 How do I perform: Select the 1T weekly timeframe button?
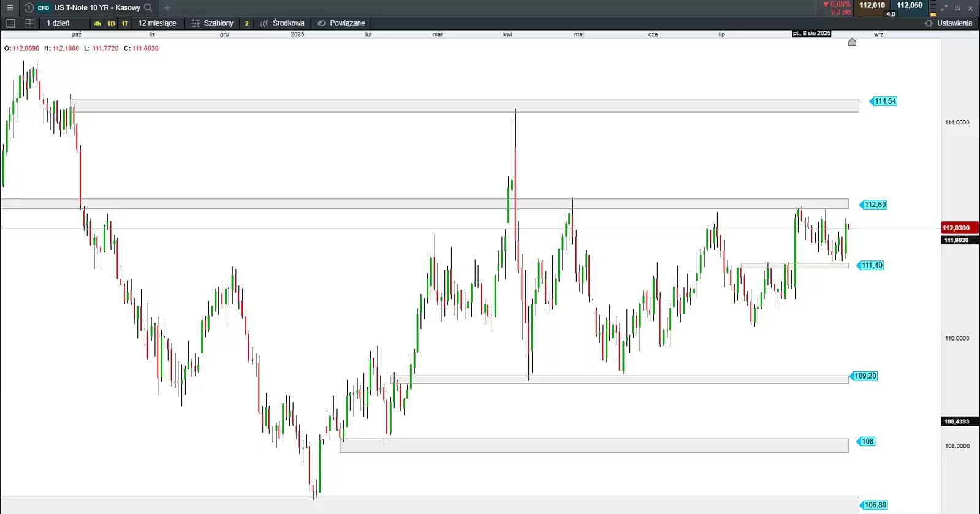pyautogui.click(x=124, y=23)
